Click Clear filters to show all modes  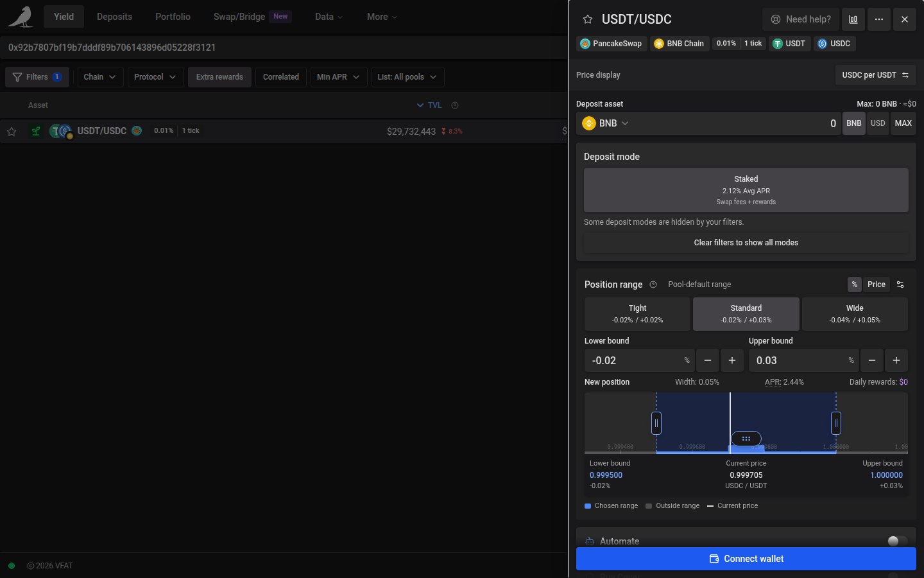click(x=746, y=243)
